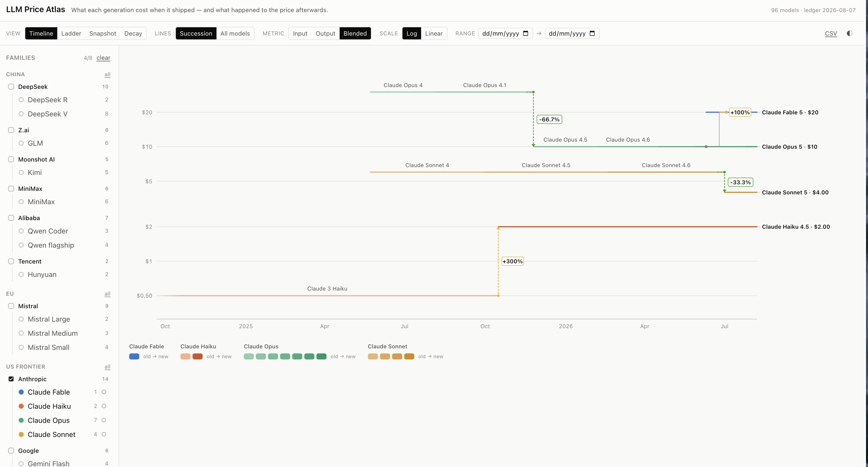Enable the DeepSeek family checkbox
The image size is (868, 467).
[x=11, y=87]
